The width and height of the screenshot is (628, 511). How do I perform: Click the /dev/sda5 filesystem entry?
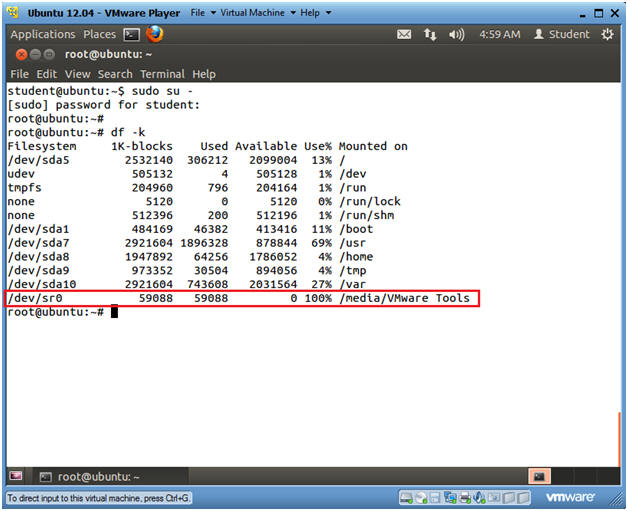pos(38,160)
